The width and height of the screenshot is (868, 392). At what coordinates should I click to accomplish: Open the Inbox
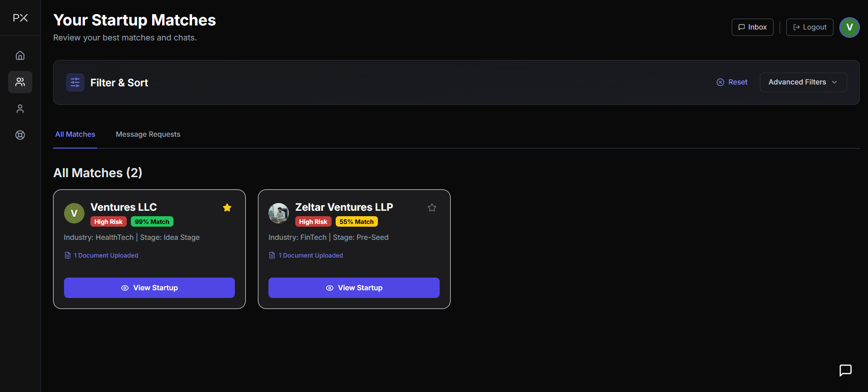752,27
